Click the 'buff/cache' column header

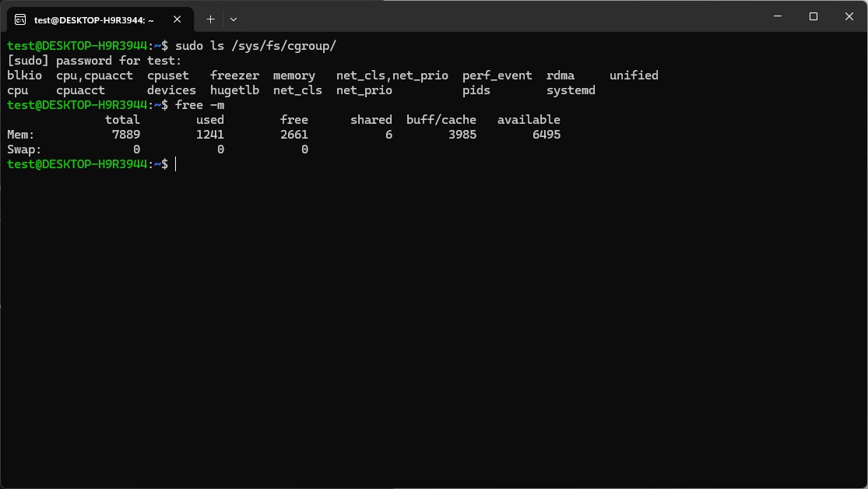tap(441, 120)
